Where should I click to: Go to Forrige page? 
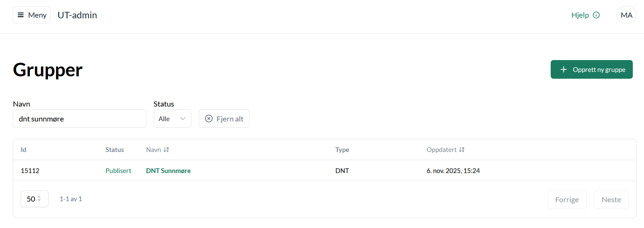click(567, 199)
